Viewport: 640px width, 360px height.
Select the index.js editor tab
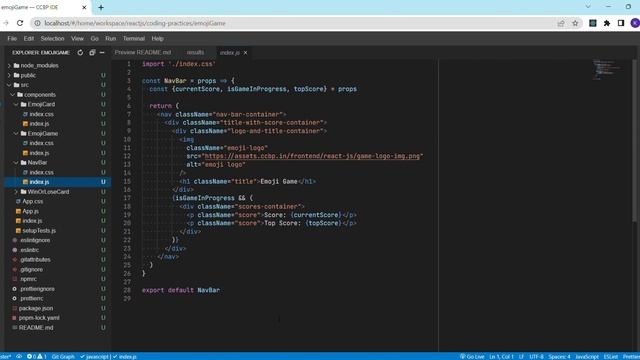(x=229, y=53)
